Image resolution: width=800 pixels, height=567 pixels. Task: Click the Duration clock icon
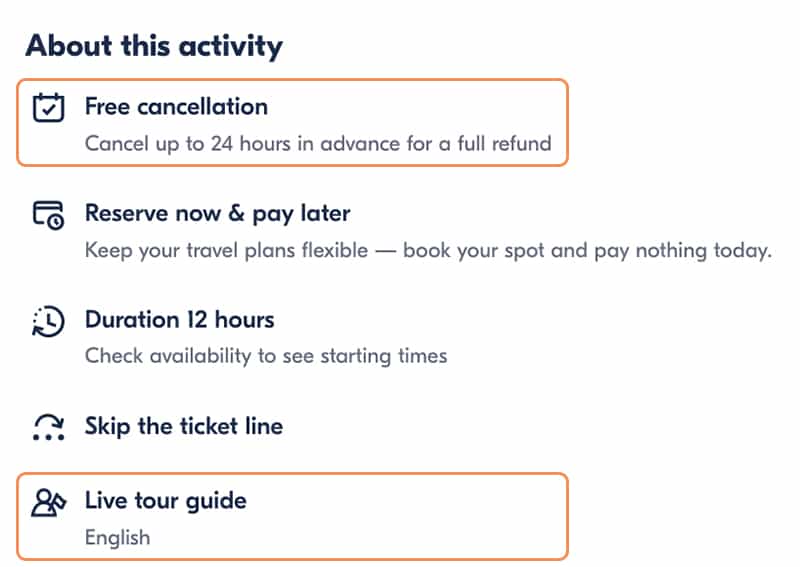click(48, 321)
